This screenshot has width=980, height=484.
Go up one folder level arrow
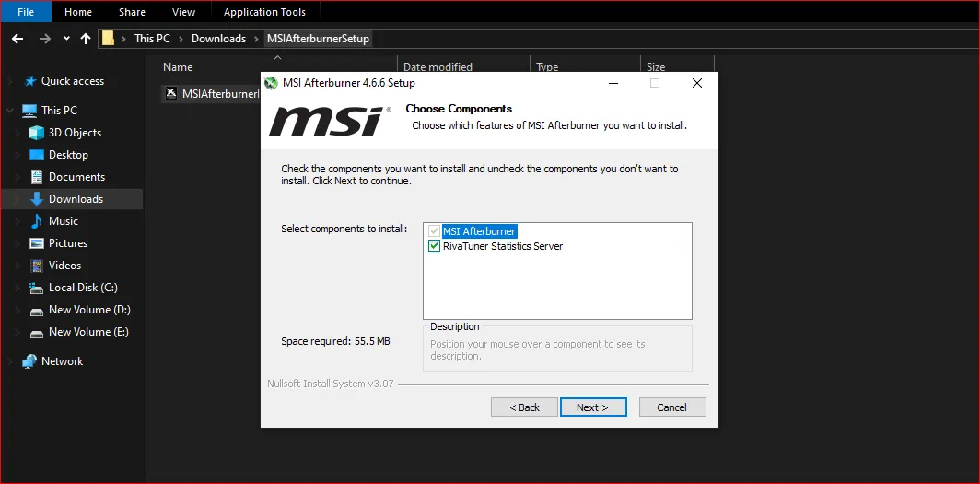point(86,39)
